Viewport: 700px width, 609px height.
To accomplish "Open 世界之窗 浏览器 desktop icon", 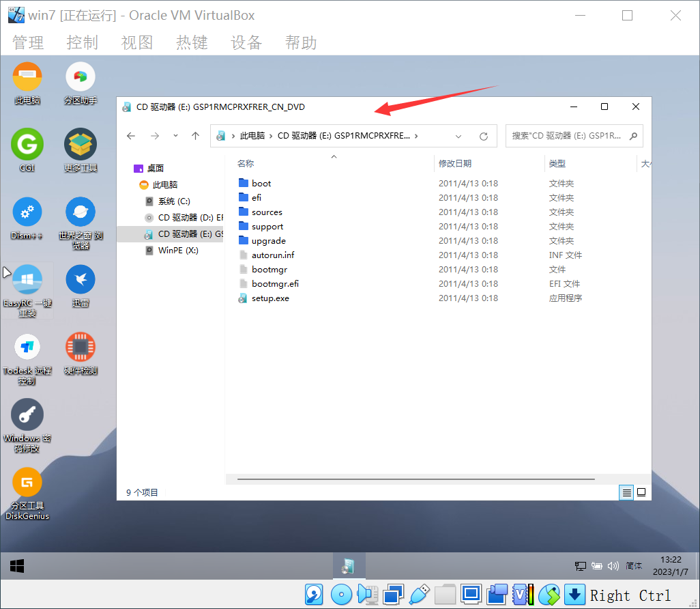I will tap(81, 223).
